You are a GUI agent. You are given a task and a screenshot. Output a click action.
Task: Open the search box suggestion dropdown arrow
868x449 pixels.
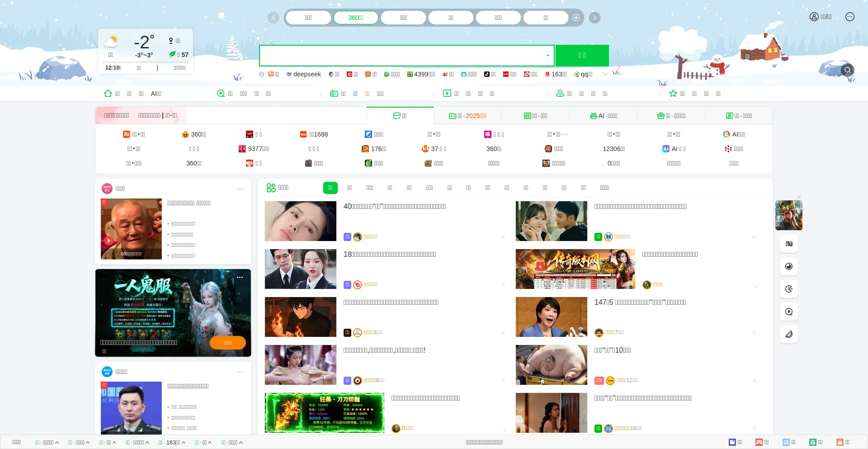pyautogui.click(x=547, y=56)
